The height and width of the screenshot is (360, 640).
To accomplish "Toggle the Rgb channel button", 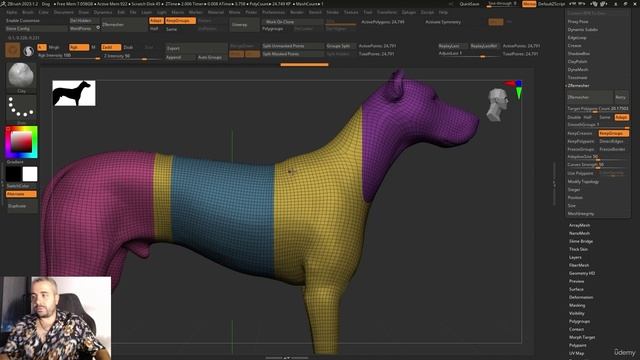I will click(79, 47).
